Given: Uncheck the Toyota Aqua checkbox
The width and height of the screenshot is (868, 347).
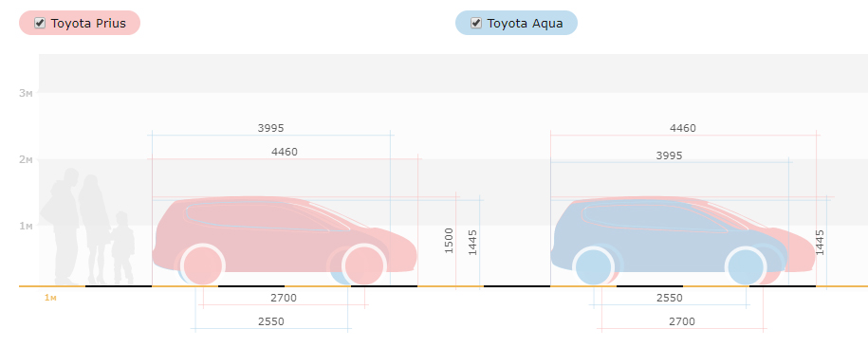Looking at the screenshot, I should 475,23.
